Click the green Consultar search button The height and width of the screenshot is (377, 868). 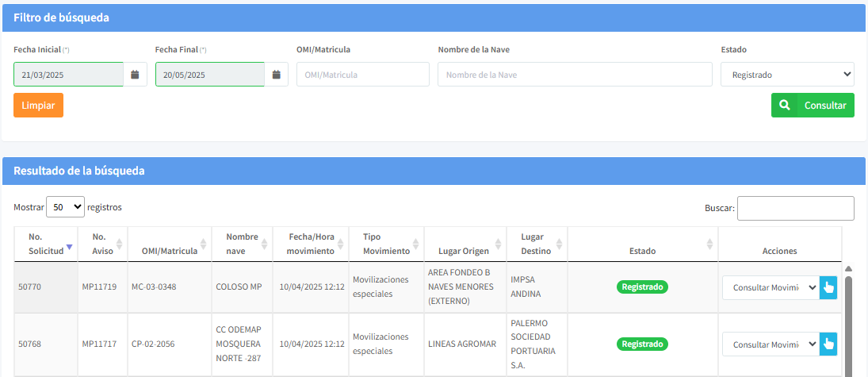(813, 105)
